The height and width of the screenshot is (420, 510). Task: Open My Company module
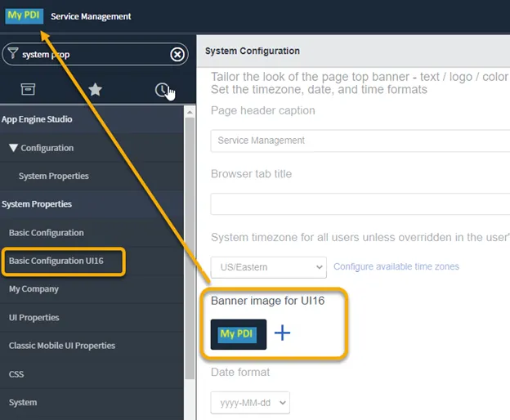click(x=34, y=289)
